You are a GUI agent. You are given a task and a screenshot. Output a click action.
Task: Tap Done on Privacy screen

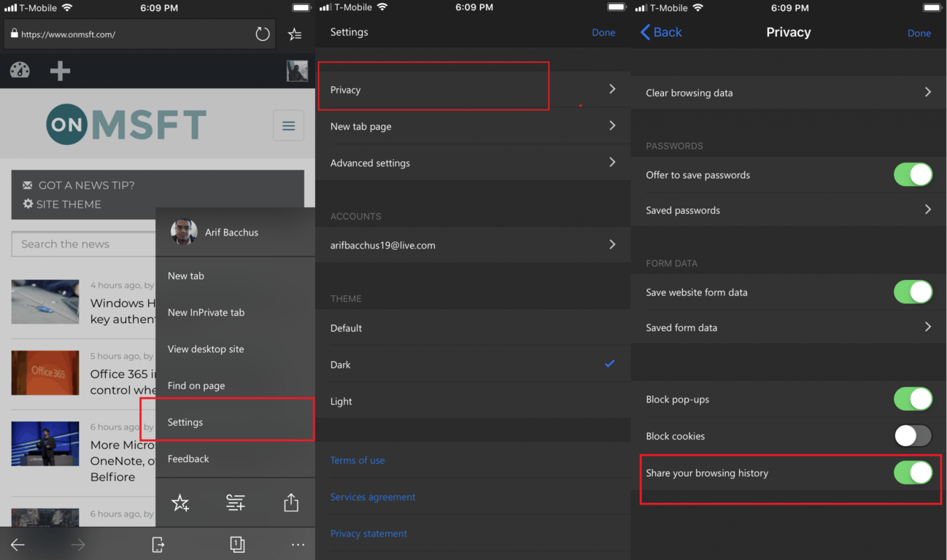click(x=919, y=33)
